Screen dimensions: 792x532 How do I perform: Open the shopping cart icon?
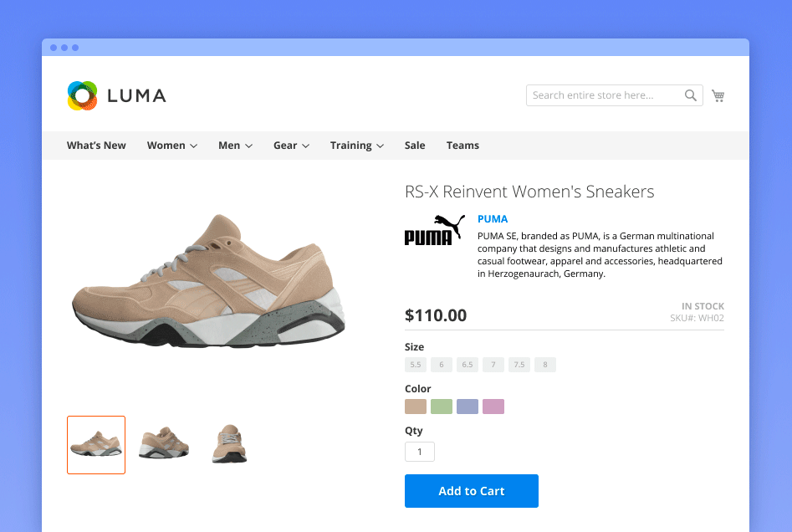(x=718, y=95)
